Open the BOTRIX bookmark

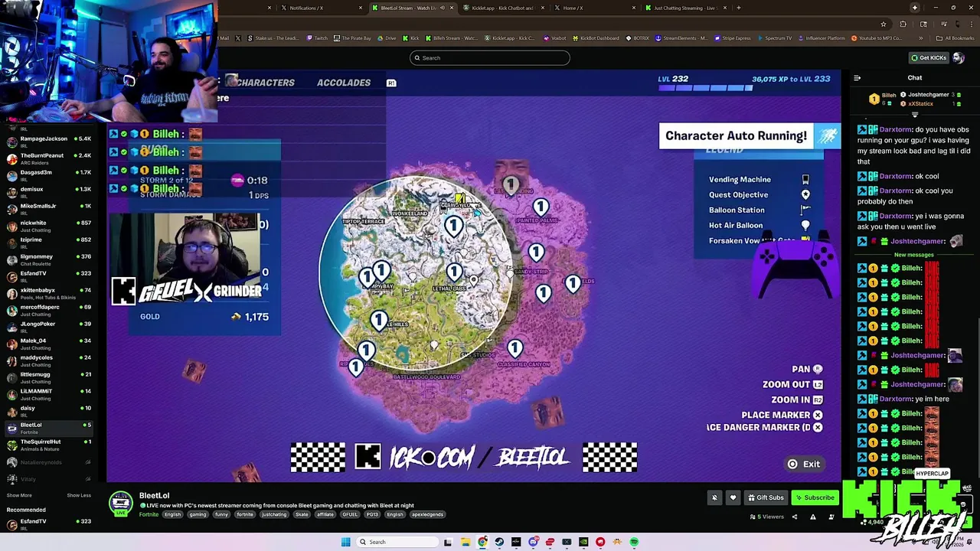(x=638, y=38)
